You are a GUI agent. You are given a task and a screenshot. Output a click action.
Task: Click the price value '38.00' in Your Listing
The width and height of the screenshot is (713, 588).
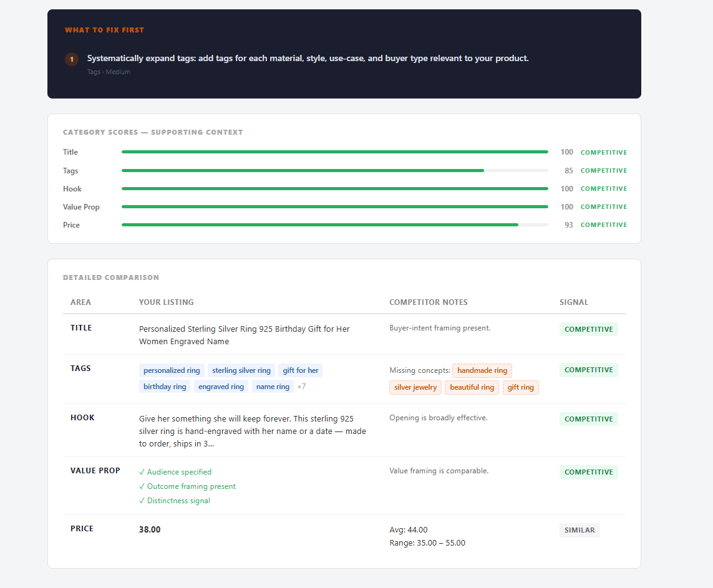149,529
